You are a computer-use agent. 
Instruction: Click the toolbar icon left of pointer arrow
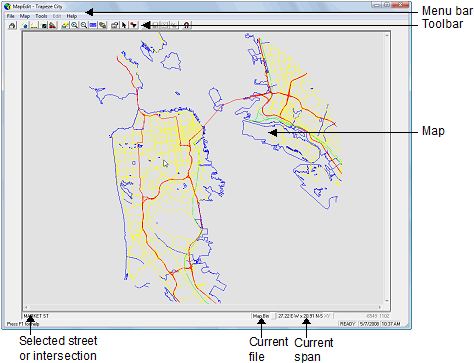(x=115, y=25)
